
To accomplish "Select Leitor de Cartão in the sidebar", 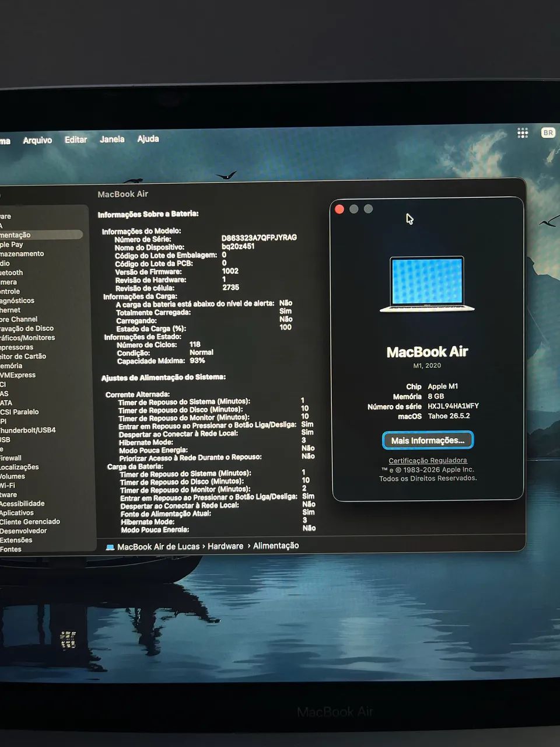I will (23, 357).
